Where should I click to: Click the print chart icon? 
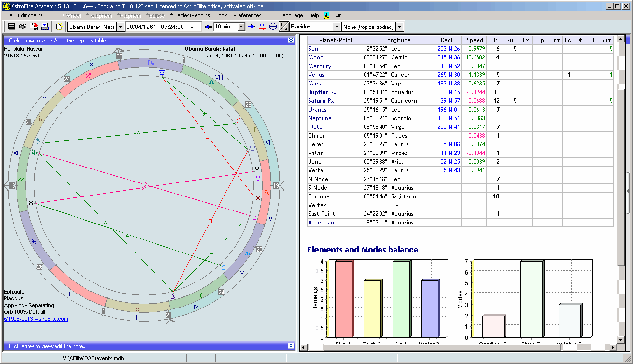click(45, 27)
